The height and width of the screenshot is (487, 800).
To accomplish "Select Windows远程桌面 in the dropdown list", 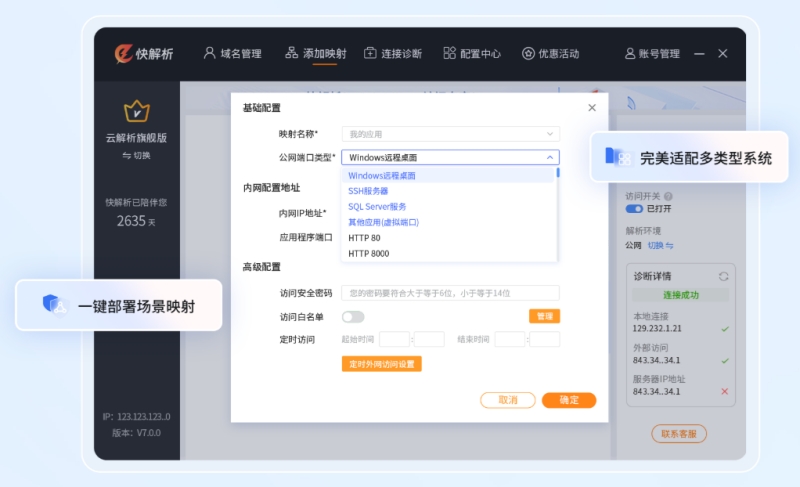I will pyautogui.click(x=447, y=175).
